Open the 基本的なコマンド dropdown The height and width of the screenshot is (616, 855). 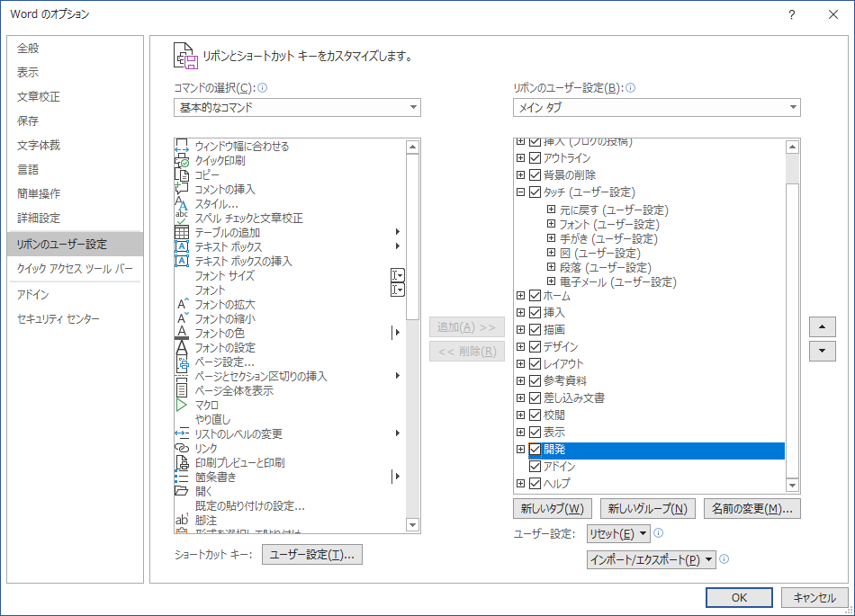297,107
